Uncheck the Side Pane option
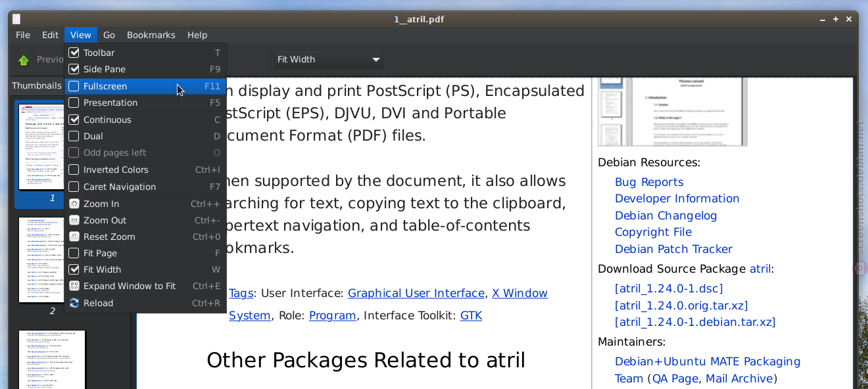This screenshot has width=868, height=389. 74,69
